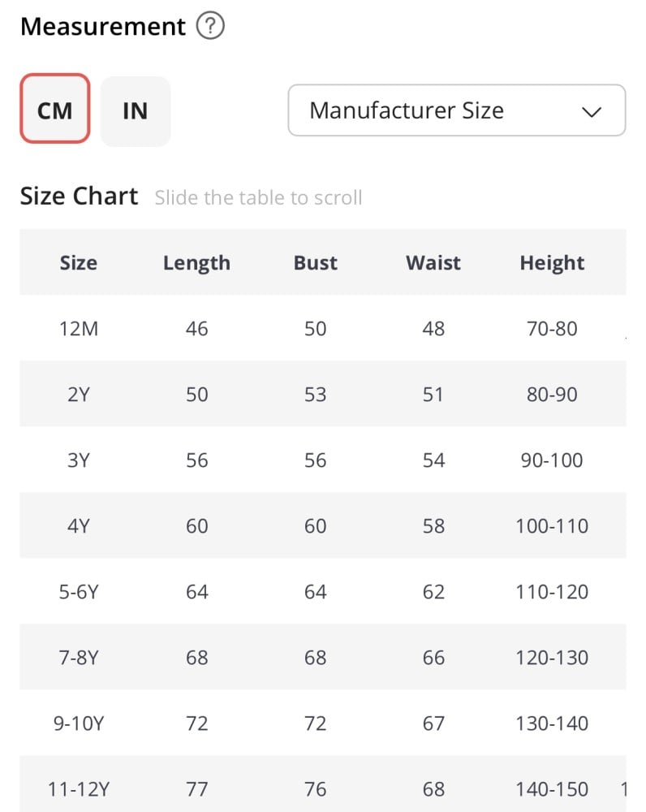
Task: Select the CM unit toggle
Action: click(55, 108)
